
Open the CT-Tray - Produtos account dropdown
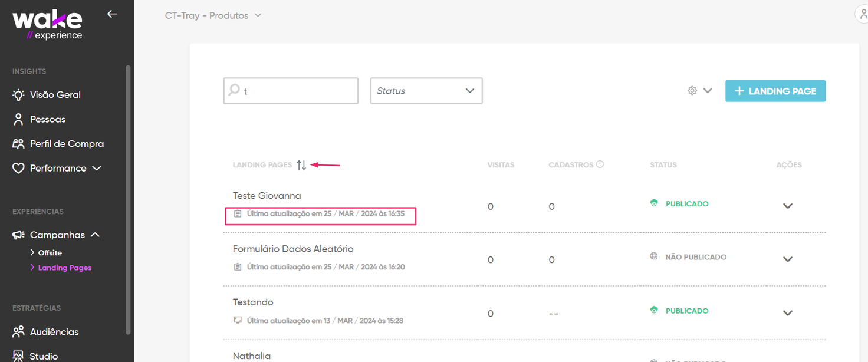click(213, 15)
